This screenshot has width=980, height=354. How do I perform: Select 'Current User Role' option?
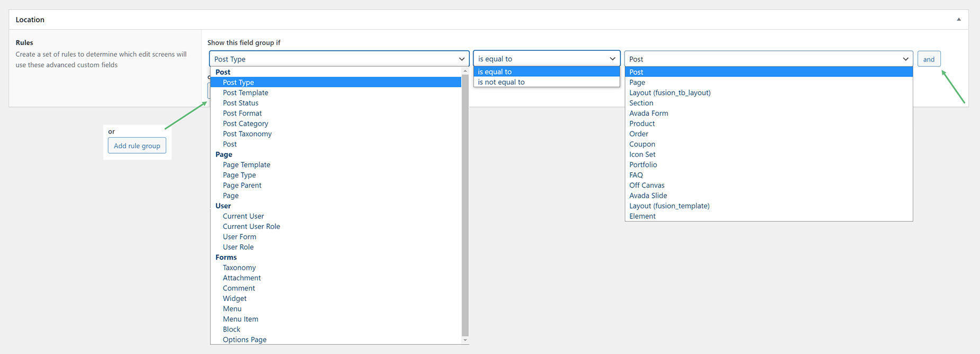336,226
